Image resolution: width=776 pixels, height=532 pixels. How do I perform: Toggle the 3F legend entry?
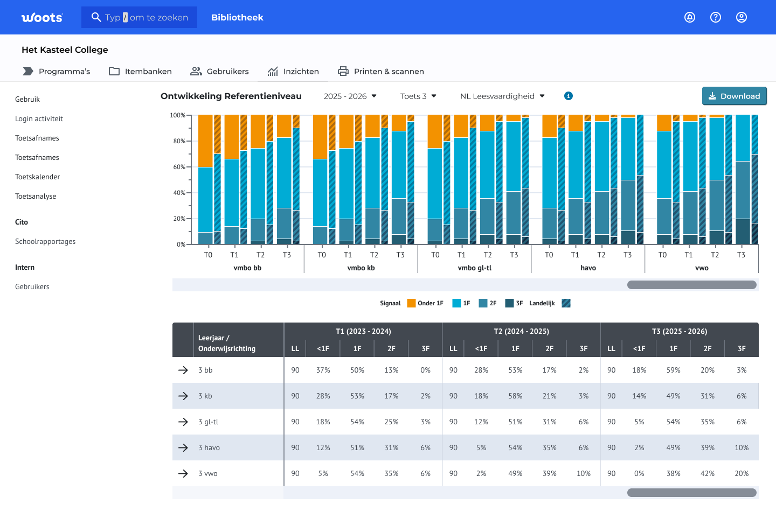pyautogui.click(x=514, y=303)
